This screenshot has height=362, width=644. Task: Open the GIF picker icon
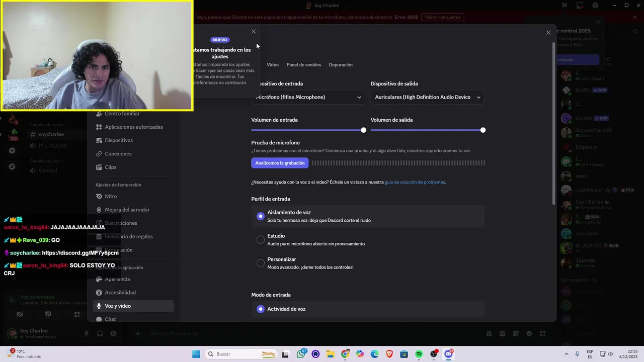(502, 333)
